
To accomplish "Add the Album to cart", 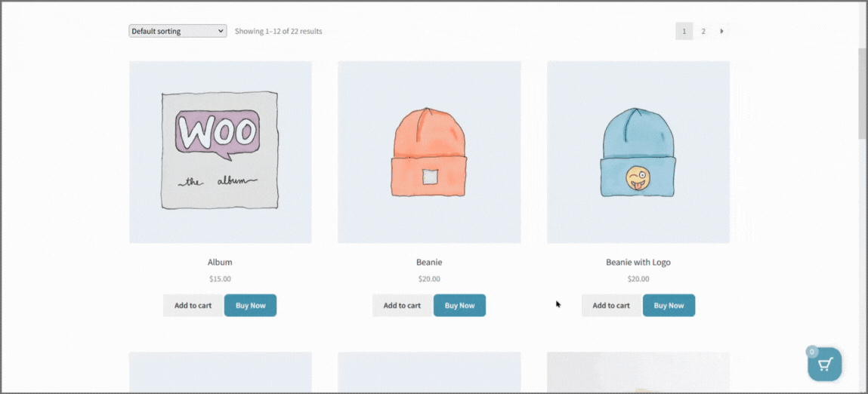I will point(193,306).
